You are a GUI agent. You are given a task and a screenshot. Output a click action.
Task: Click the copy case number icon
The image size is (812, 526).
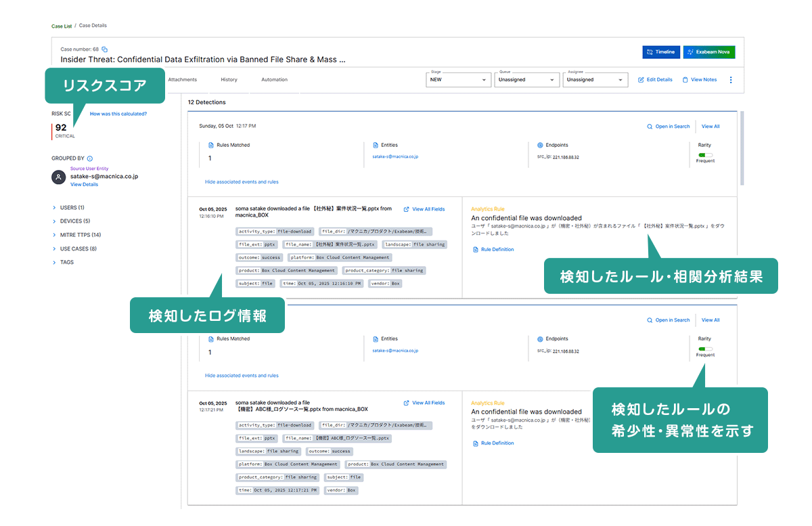click(x=105, y=49)
